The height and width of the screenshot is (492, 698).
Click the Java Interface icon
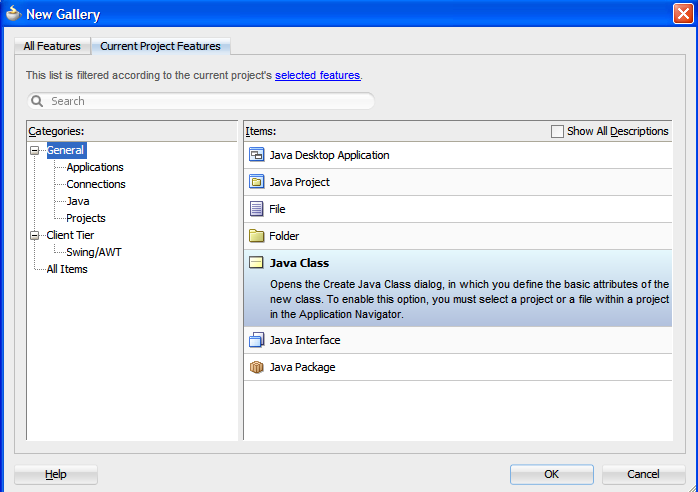coord(256,340)
